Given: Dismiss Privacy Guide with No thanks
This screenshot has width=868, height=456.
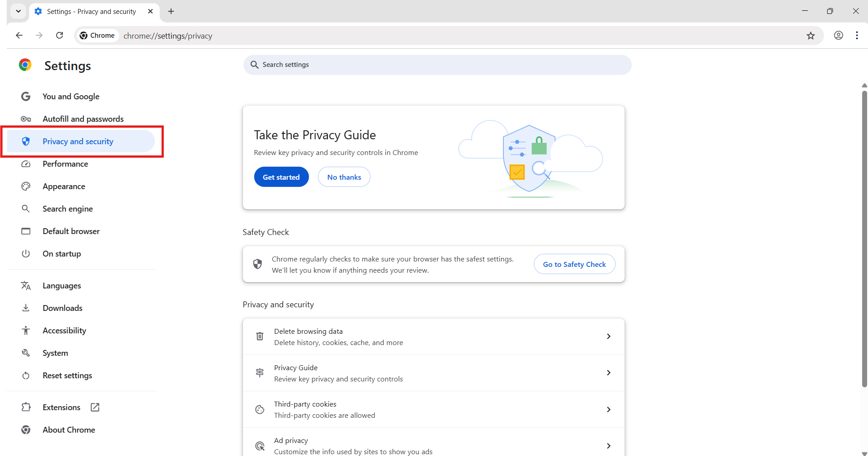Looking at the screenshot, I should pyautogui.click(x=344, y=177).
